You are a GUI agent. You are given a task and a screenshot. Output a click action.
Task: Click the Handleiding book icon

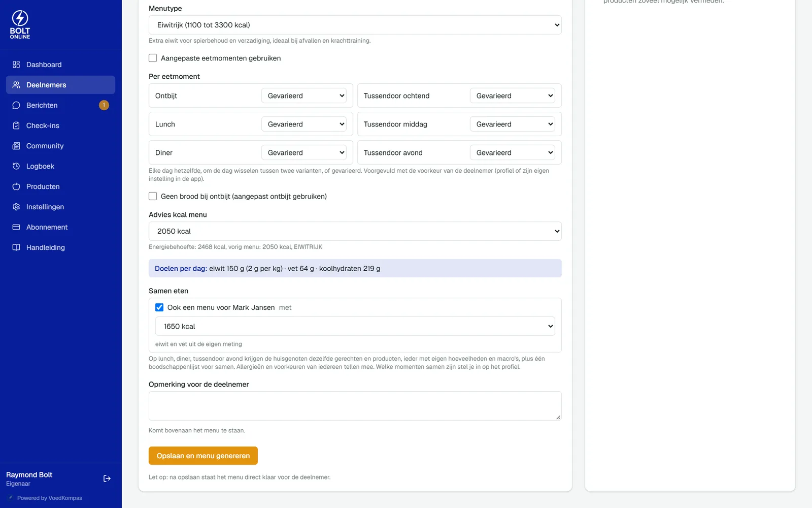point(16,247)
